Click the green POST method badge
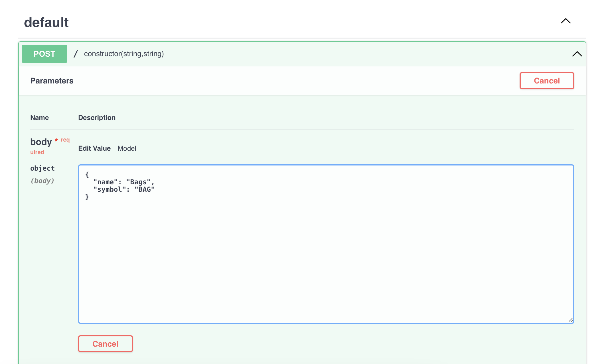This screenshot has width=608, height=364. click(x=44, y=54)
